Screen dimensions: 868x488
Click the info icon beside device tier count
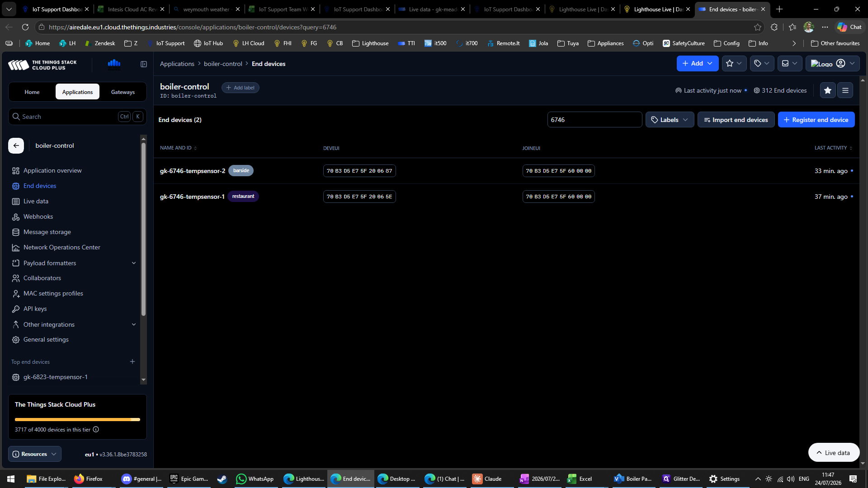coord(96,430)
